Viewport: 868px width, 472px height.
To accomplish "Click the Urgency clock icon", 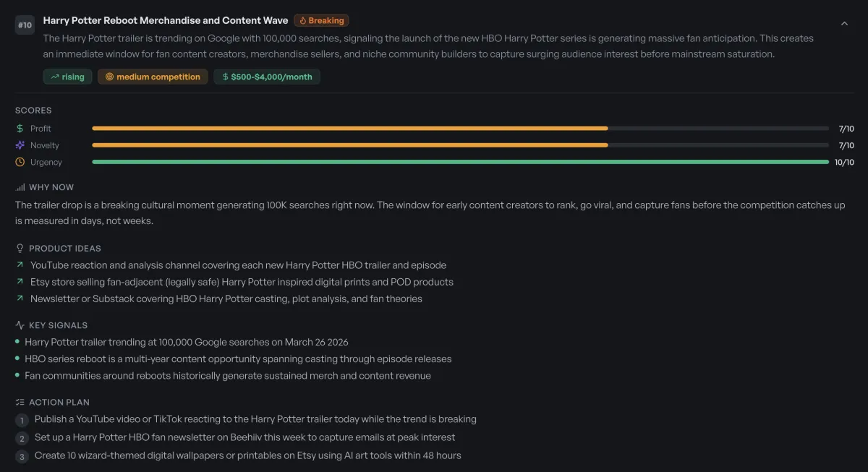I will click(20, 163).
